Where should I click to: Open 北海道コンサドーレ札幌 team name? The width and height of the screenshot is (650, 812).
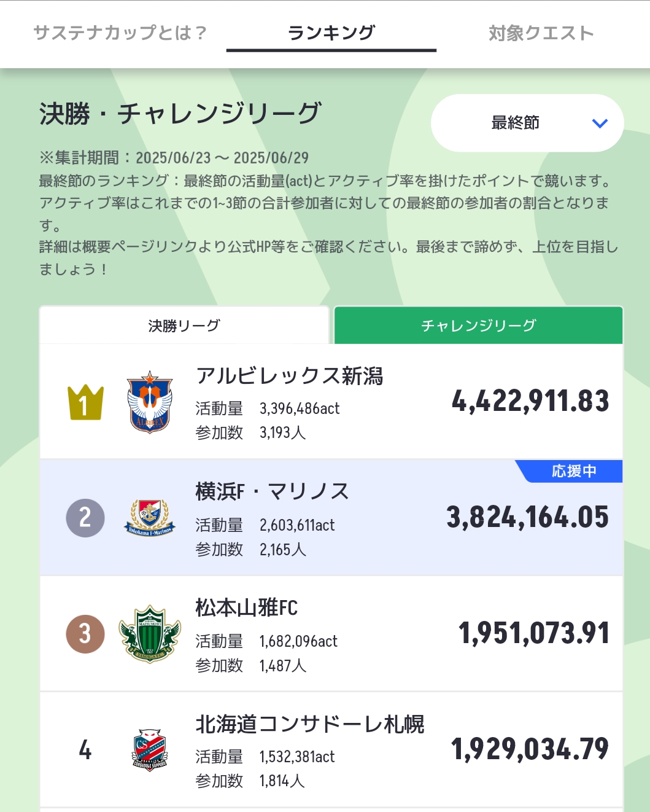click(310, 724)
